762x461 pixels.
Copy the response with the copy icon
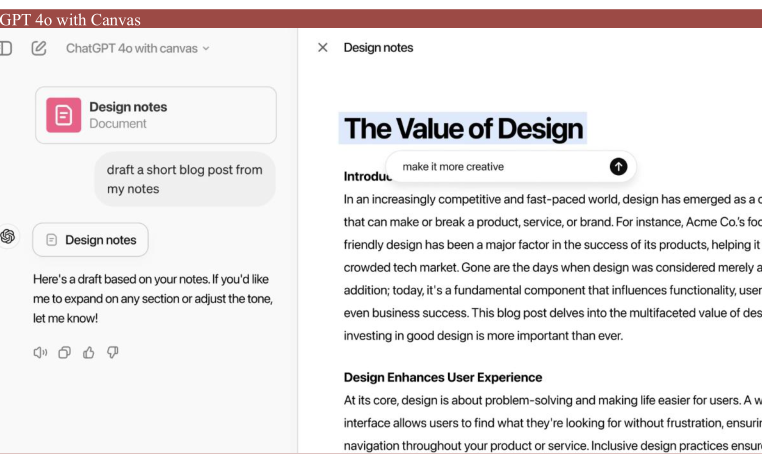(64, 352)
